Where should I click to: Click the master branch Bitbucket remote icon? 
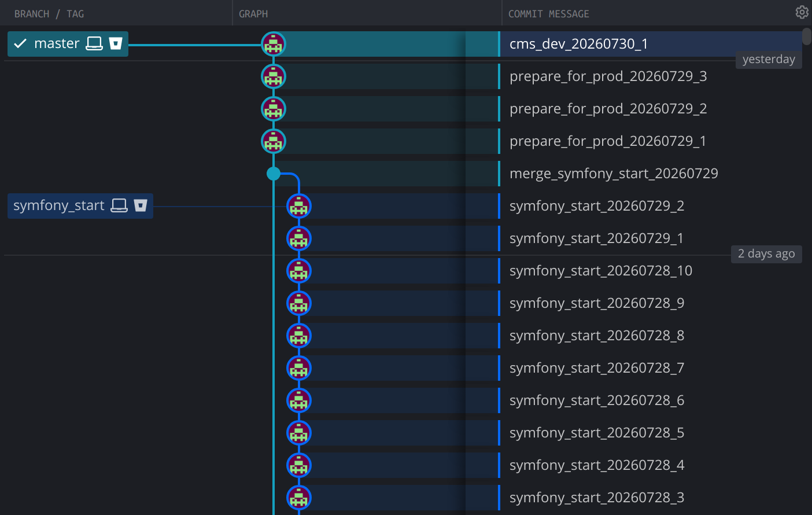116,43
